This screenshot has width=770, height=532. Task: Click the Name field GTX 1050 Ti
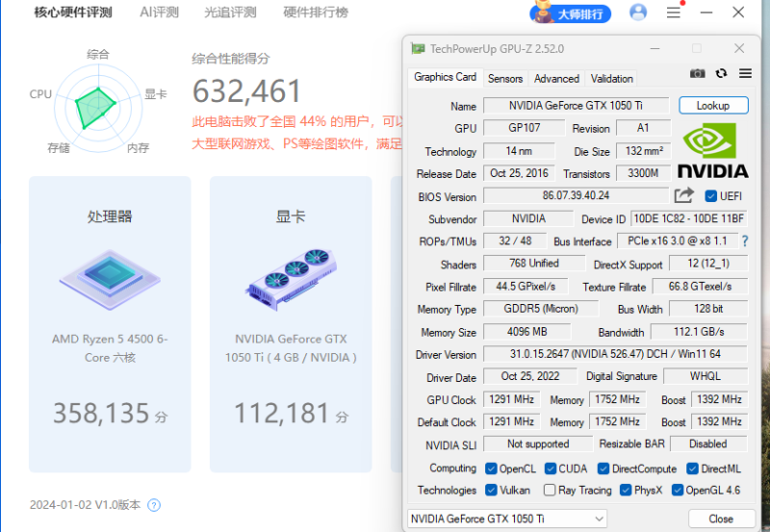point(576,106)
